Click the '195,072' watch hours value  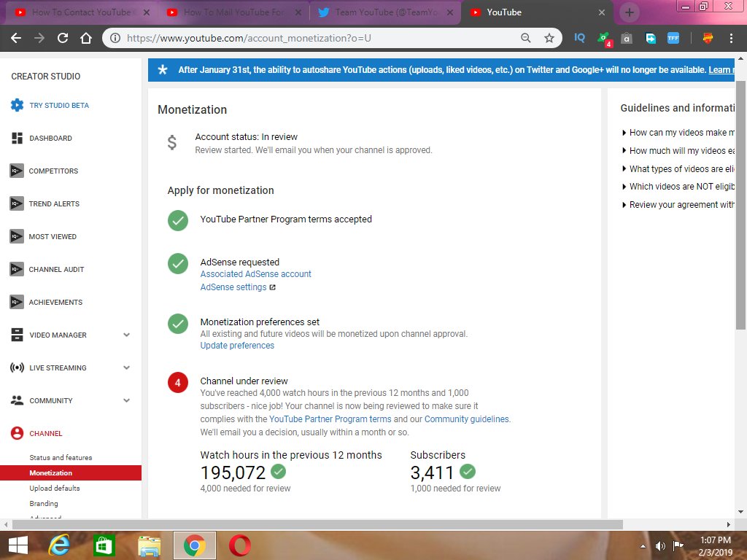(x=233, y=472)
